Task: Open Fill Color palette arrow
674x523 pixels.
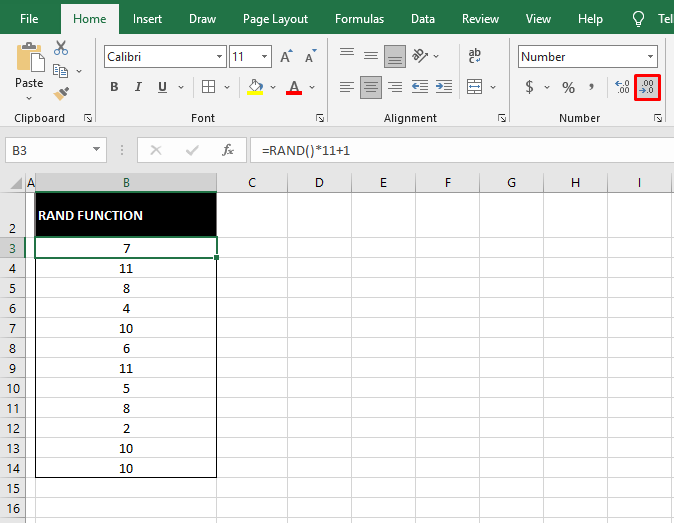Action: (x=273, y=87)
